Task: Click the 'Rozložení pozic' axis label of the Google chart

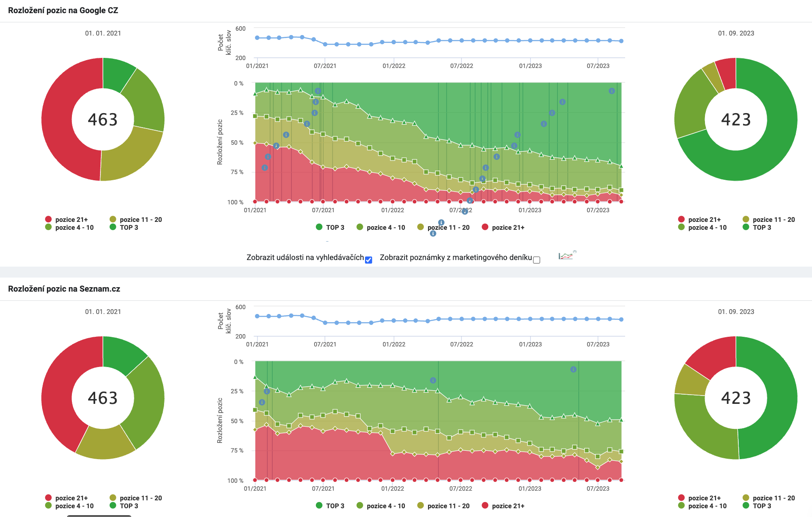Action: [x=220, y=142]
